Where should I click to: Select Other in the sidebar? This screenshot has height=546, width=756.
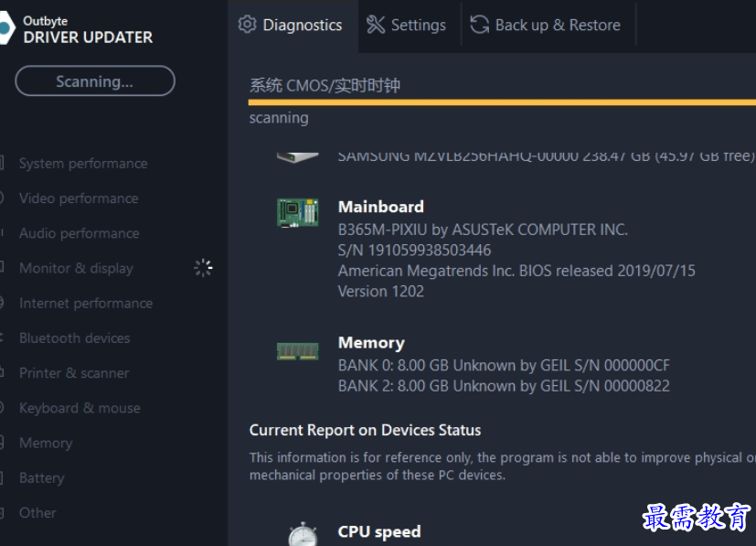click(37, 513)
